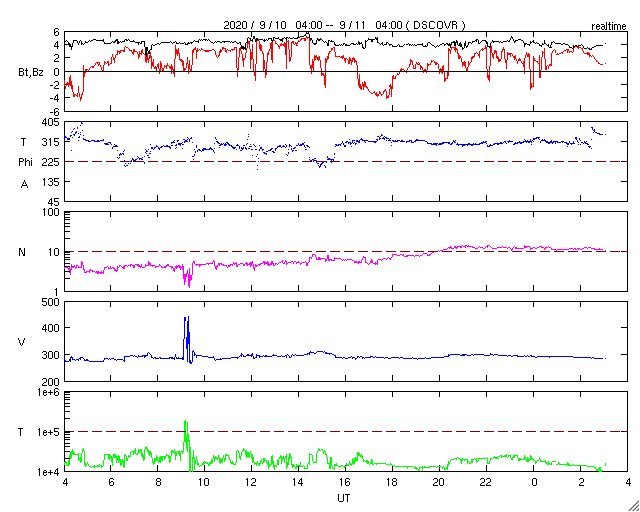The width and height of the screenshot is (640, 512).
Task: Click the '-6' tick on the Bt,Bz axis
Action: pos(55,111)
